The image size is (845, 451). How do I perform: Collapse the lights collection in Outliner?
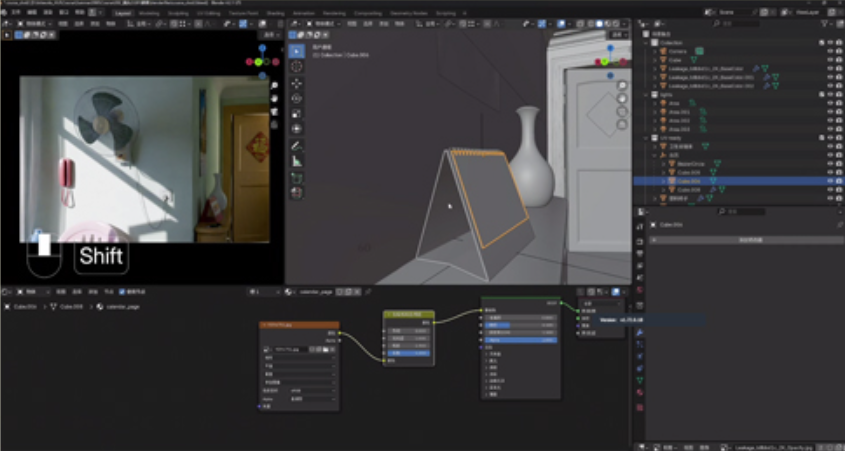(x=647, y=94)
